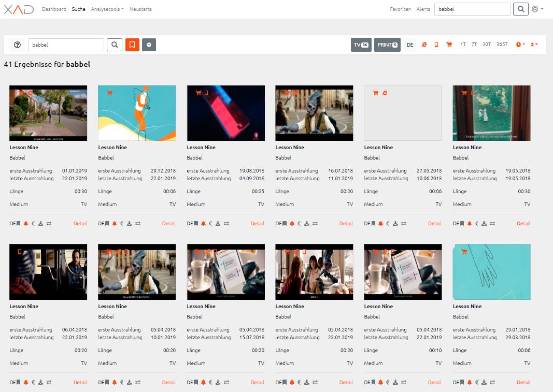Viewport: 553px width, 392px height.
Task: Open the clock time-sorting dropdown
Action: click(x=520, y=45)
